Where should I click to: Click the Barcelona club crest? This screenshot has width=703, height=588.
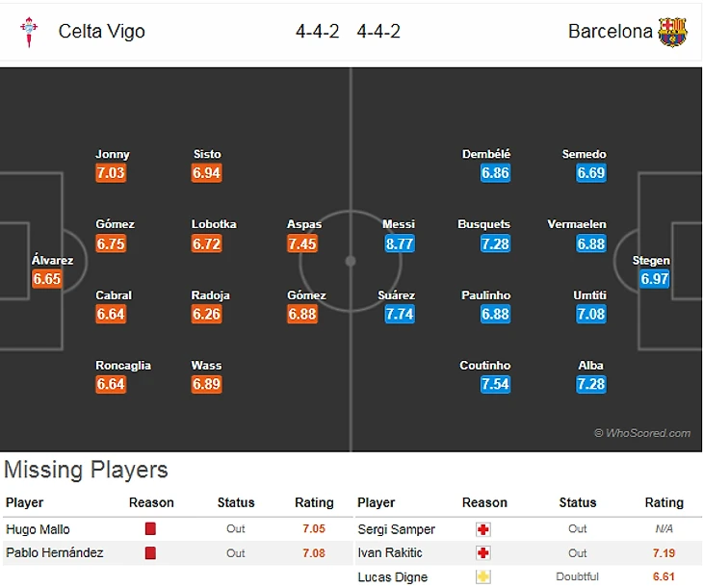(672, 32)
